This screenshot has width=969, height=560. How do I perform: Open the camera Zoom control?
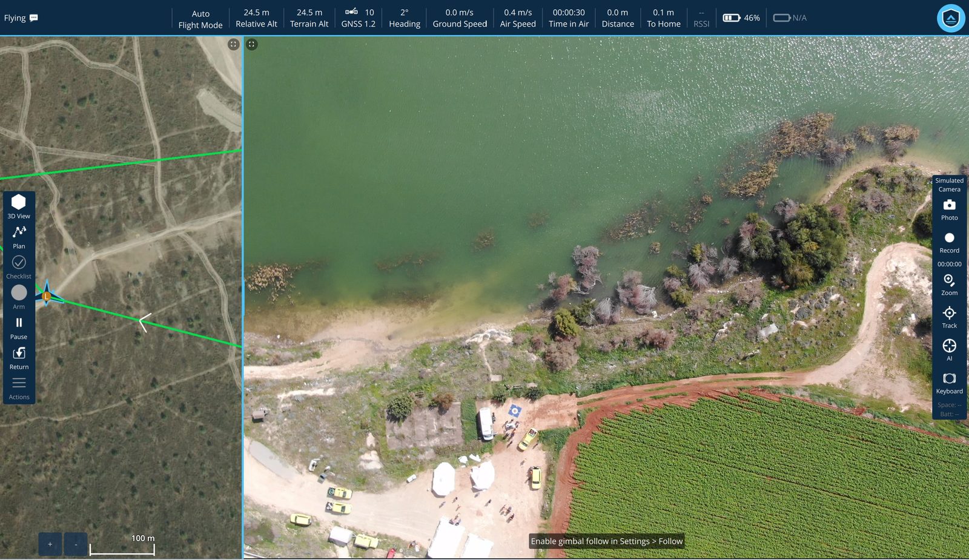tap(949, 285)
